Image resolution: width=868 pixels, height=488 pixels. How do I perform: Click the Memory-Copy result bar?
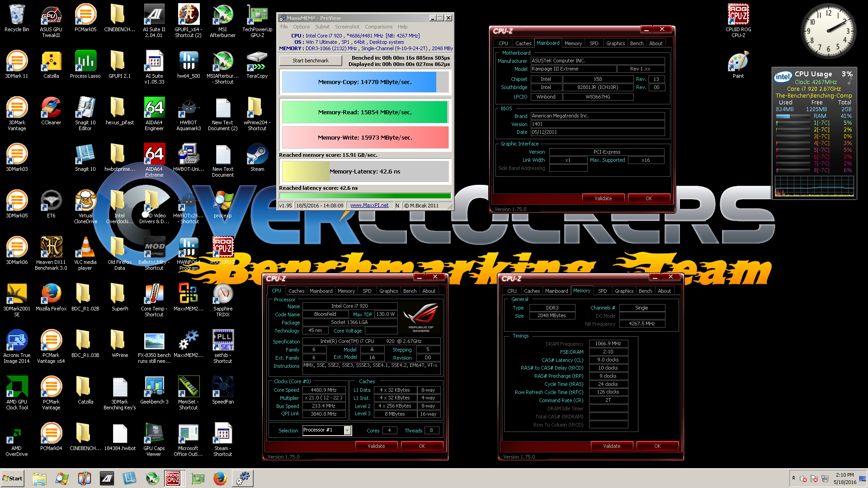tap(365, 82)
